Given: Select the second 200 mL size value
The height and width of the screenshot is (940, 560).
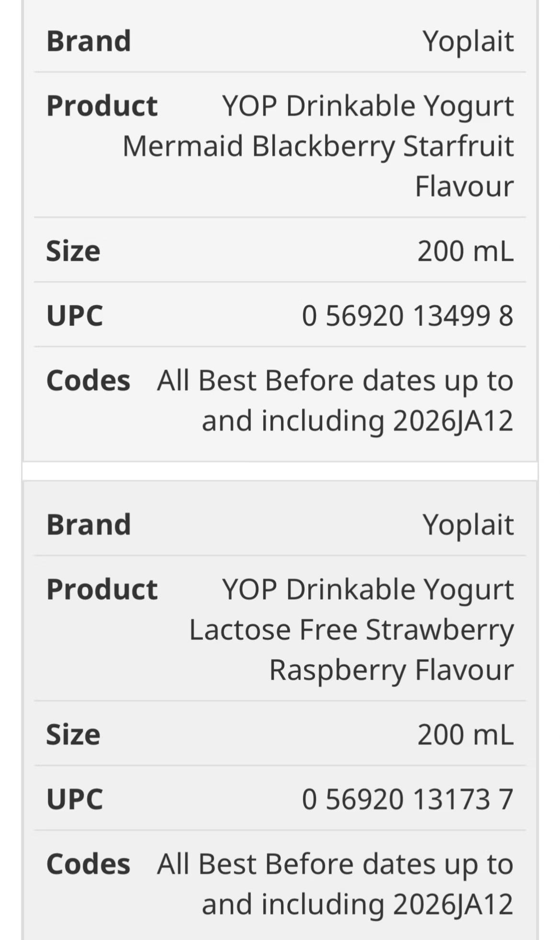Looking at the screenshot, I should (465, 734).
